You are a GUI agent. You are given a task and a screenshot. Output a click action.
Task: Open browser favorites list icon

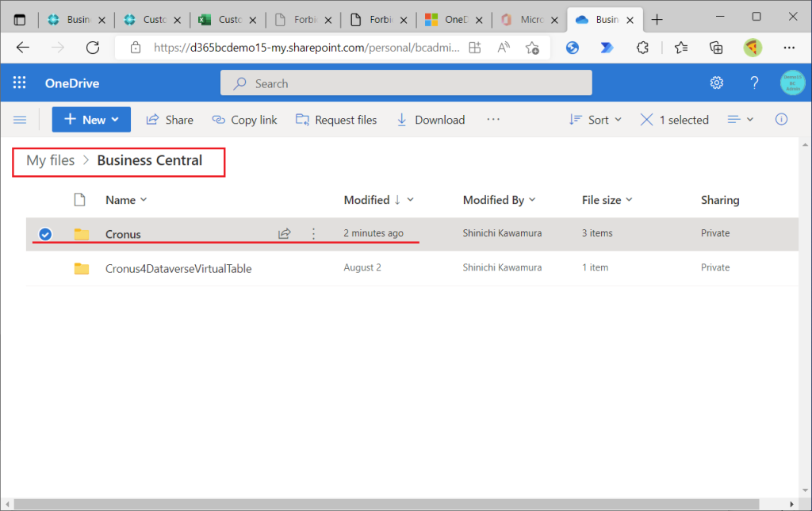click(681, 48)
